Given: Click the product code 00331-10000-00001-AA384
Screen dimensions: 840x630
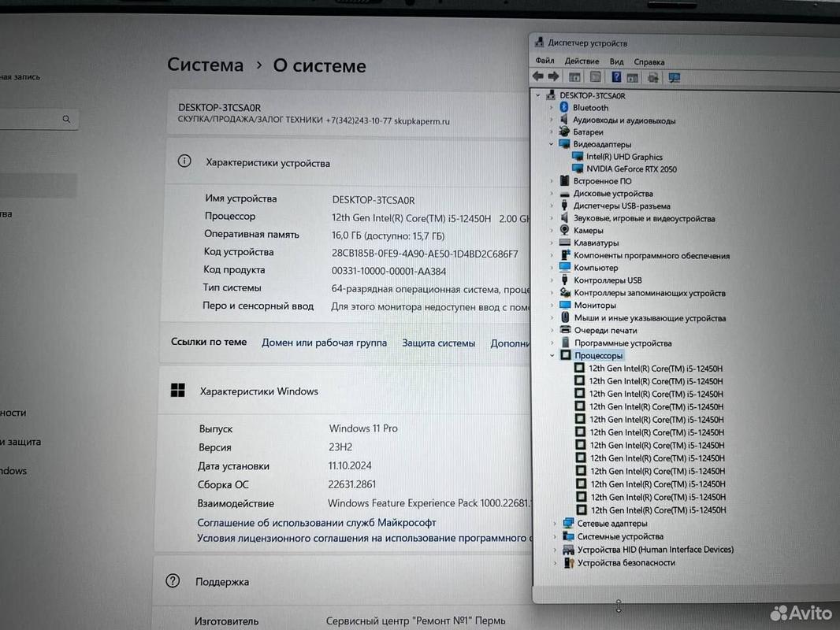Looking at the screenshot, I should click(388, 272).
